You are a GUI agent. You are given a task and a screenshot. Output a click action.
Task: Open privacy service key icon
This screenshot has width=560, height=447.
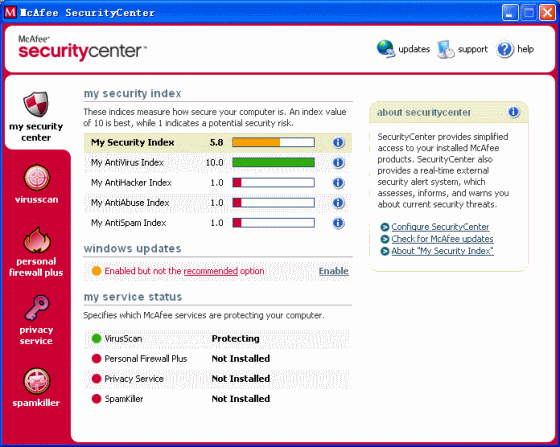pos(37,307)
